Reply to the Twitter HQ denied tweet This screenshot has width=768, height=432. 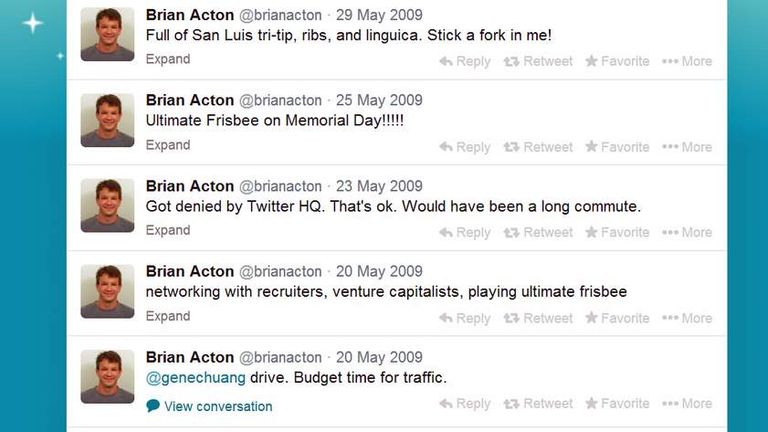pyautogui.click(x=465, y=233)
